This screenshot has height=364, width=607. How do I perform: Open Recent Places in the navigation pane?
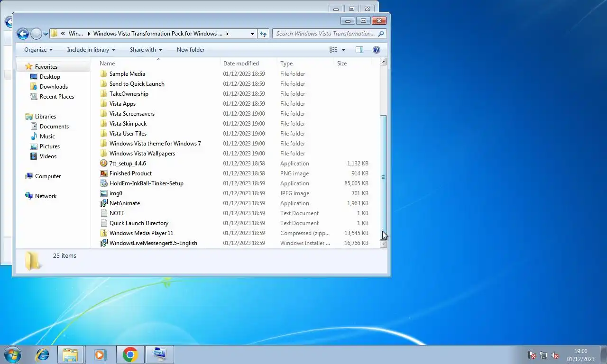(x=57, y=97)
